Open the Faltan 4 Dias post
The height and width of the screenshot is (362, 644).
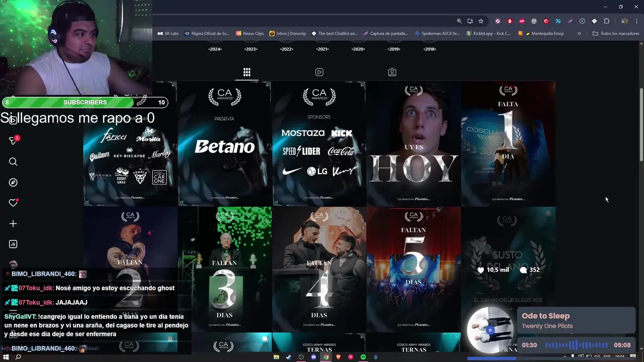[319, 269]
